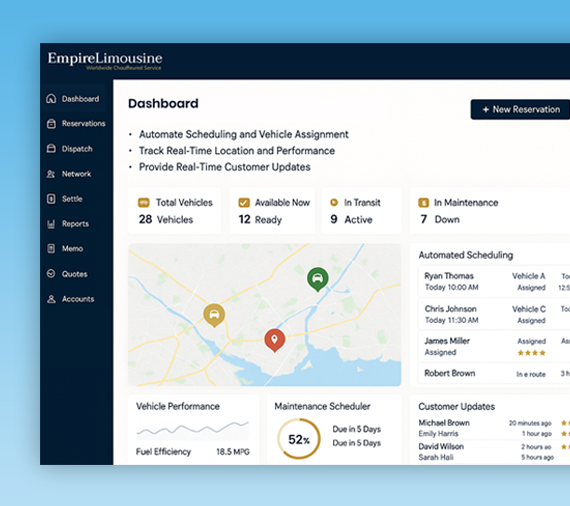Click the Accounts person icon
The width and height of the screenshot is (570, 506).
tap(51, 299)
